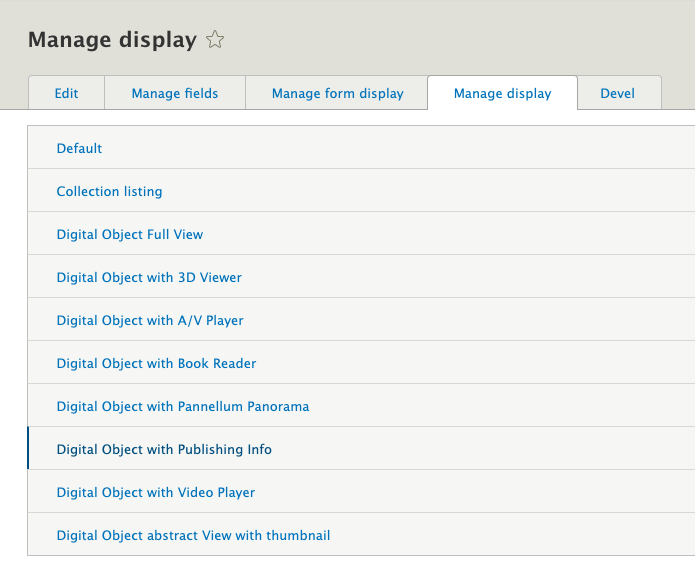The image size is (695, 573).
Task: Open Digital Object with Pannellum Panorama
Action: coord(183,406)
